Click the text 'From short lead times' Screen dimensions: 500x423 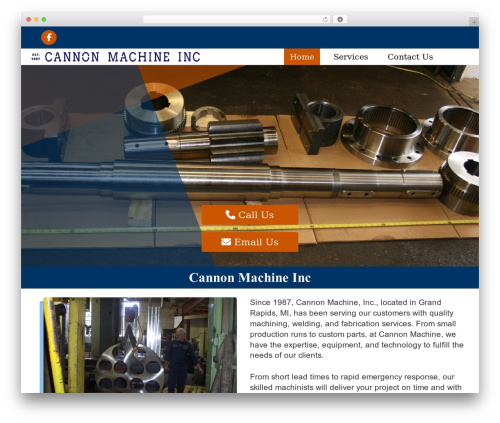293,377
